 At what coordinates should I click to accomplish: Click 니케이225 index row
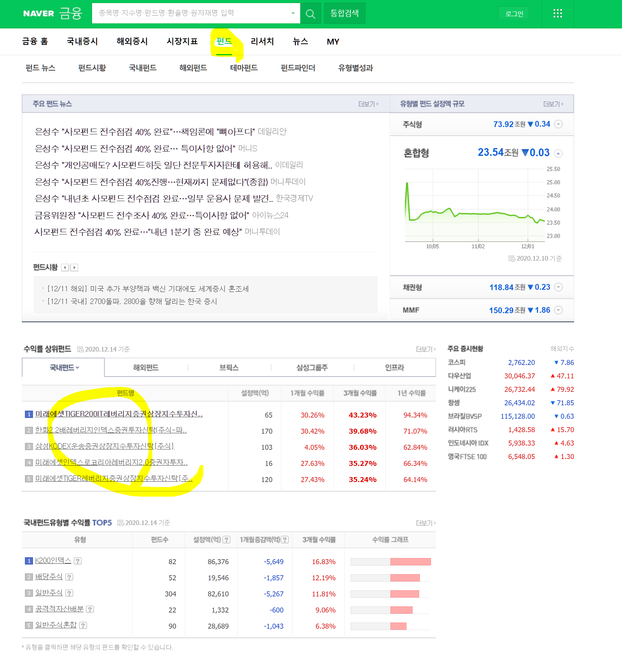coord(511,390)
